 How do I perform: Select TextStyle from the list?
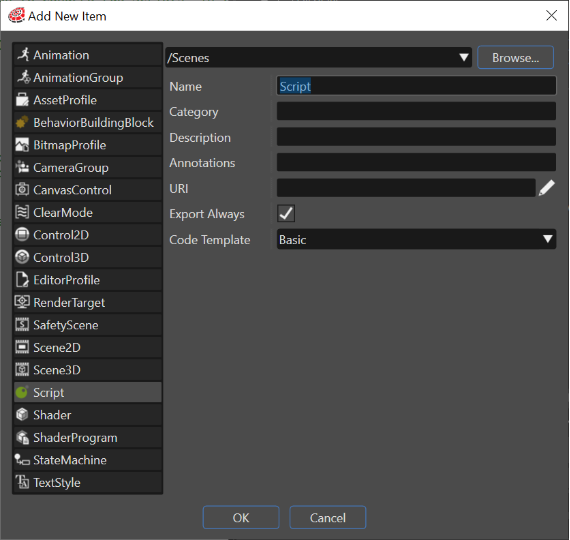tap(88, 483)
